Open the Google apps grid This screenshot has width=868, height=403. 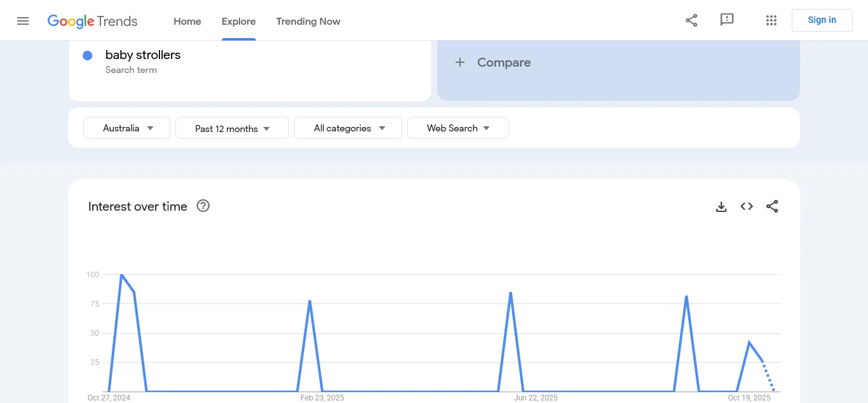771,20
